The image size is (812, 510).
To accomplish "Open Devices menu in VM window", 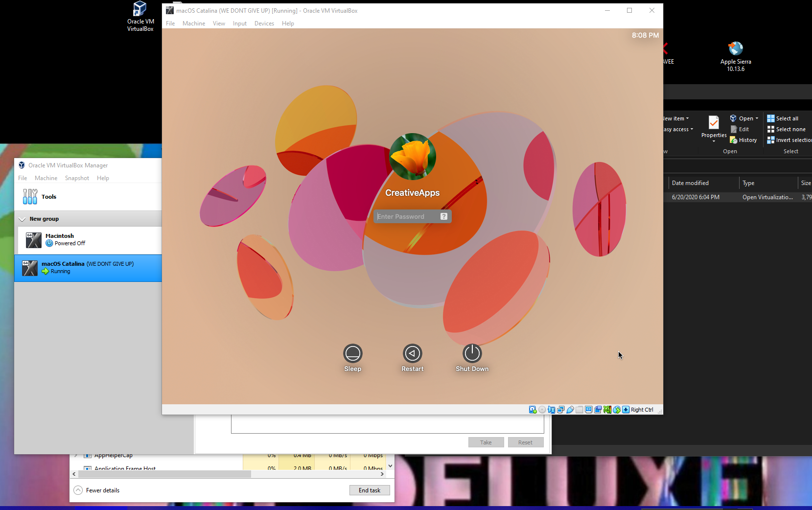I will point(264,23).
